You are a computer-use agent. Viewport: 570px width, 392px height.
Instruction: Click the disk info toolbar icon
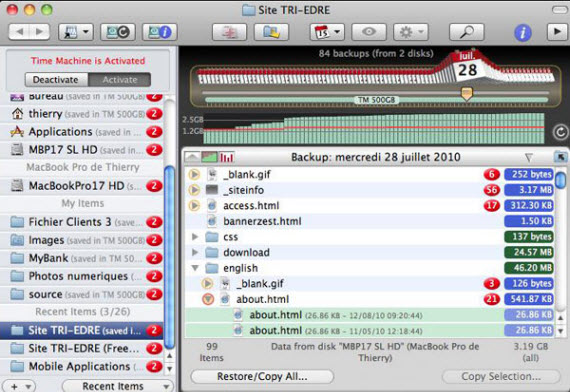(x=159, y=32)
